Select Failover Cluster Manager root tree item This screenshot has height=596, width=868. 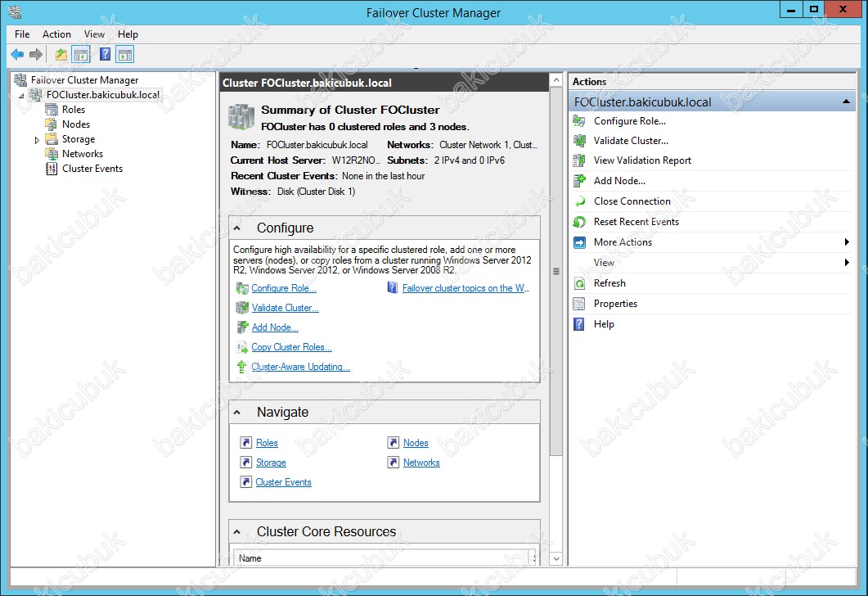click(x=85, y=79)
